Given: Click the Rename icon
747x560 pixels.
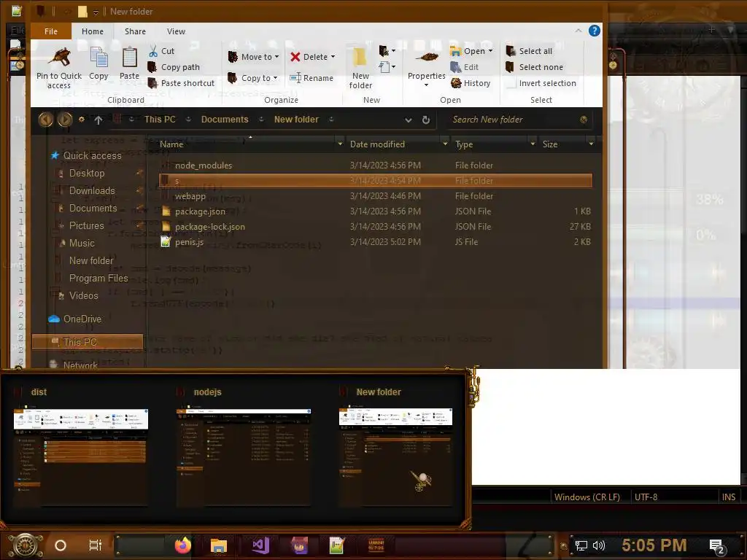Looking at the screenshot, I should (x=295, y=77).
